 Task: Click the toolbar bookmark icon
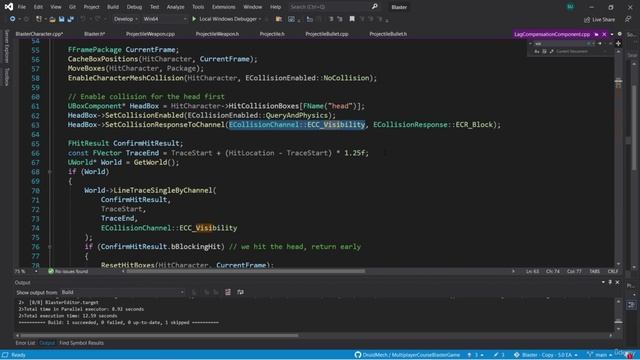[x=352, y=19]
